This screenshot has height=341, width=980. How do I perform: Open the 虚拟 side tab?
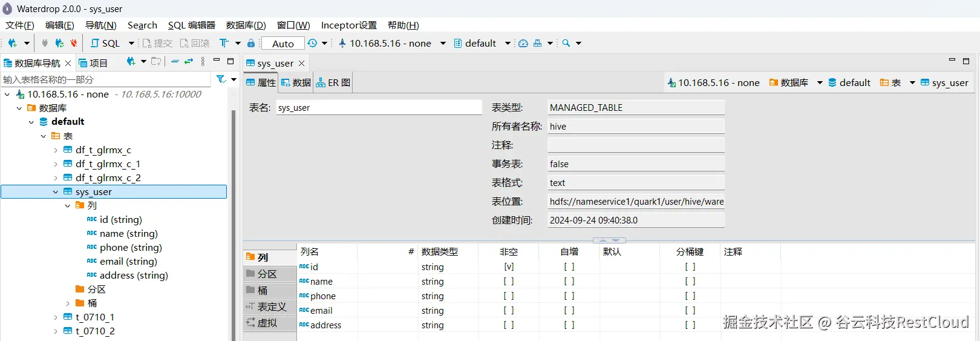[x=270, y=323]
